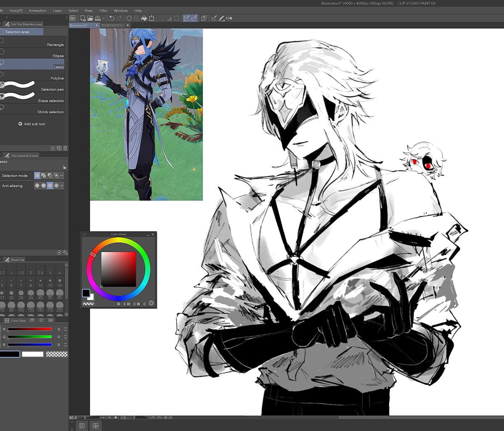The image size is (504, 431).
Task: Expand the Anti-aliasing dropdown arrow
Action: tap(62, 185)
